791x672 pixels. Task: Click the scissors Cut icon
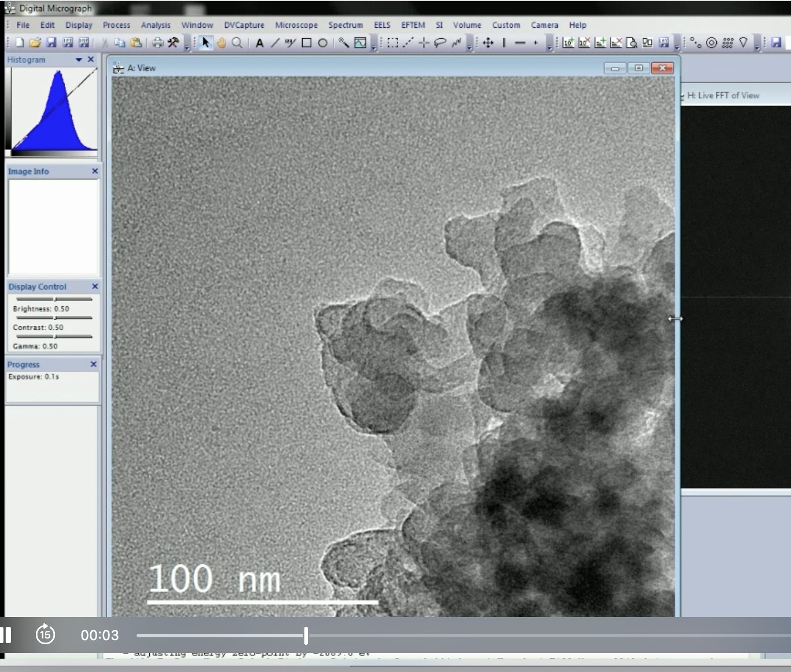pos(105,43)
